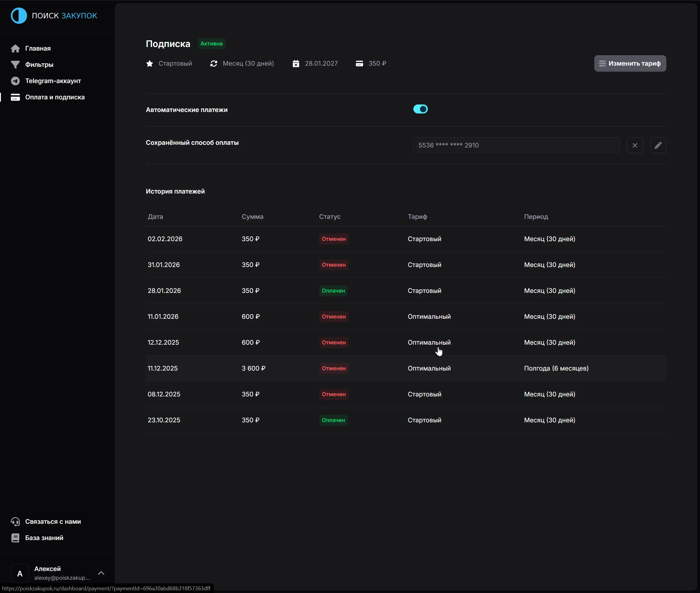Click Оплачен status badge for 28.01.2026

click(333, 291)
